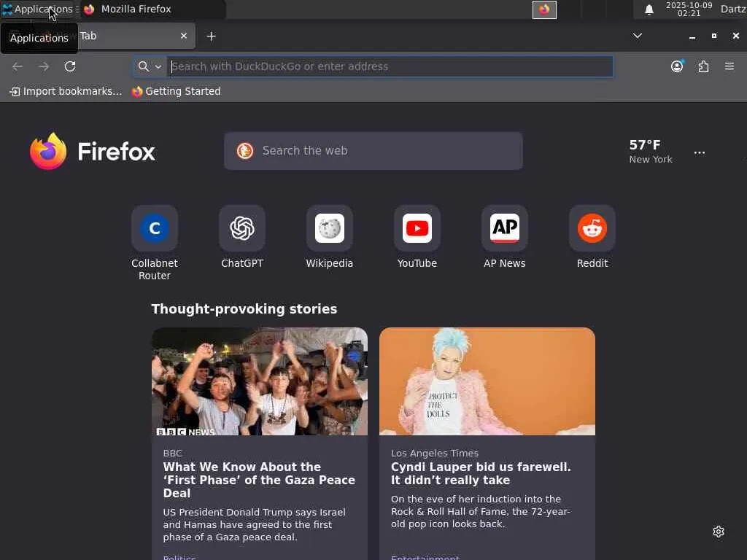Open the New York weather widget
The height and width of the screenshot is (560, 747).
pos(650,152)
